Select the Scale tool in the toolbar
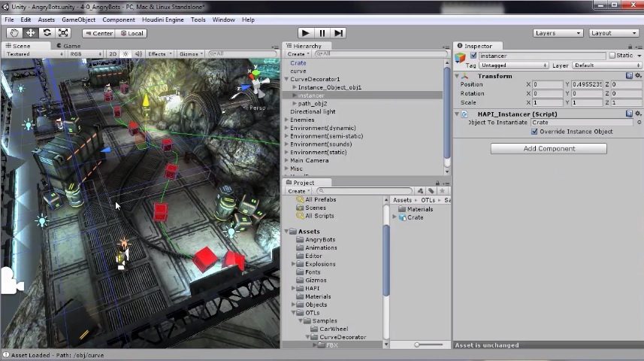 point(64,33)
